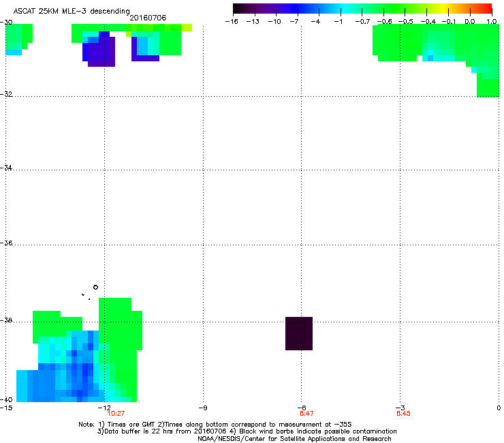Click the -0.6 color bar label
The width and height of the screenshot is (504, 443).
point(384,22)
